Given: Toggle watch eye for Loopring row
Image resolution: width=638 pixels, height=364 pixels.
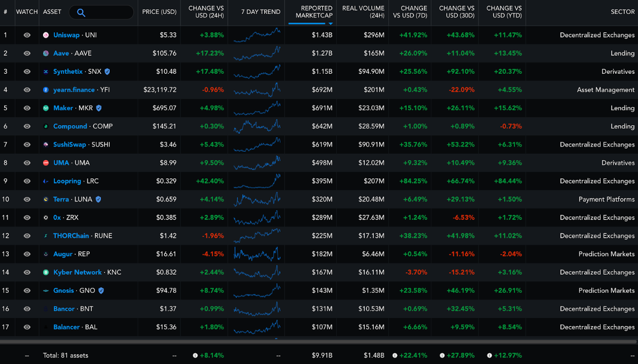Looking at the screenshot, I should pos(27,181).
